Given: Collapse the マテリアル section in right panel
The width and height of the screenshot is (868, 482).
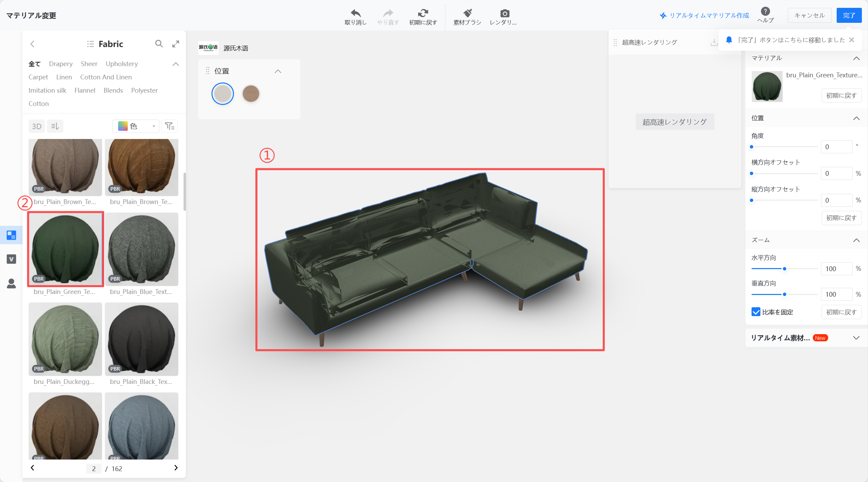Looking at the screenshot, I should click(856, 58).
